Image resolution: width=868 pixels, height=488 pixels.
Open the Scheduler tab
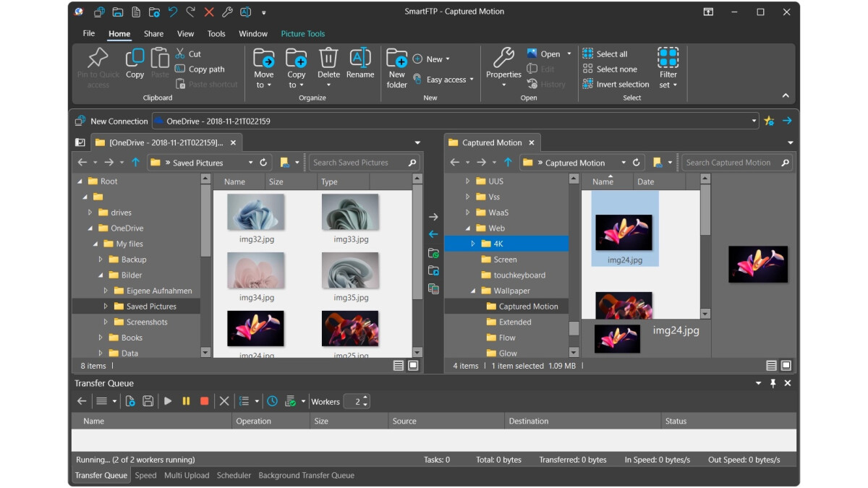[234, 475]
